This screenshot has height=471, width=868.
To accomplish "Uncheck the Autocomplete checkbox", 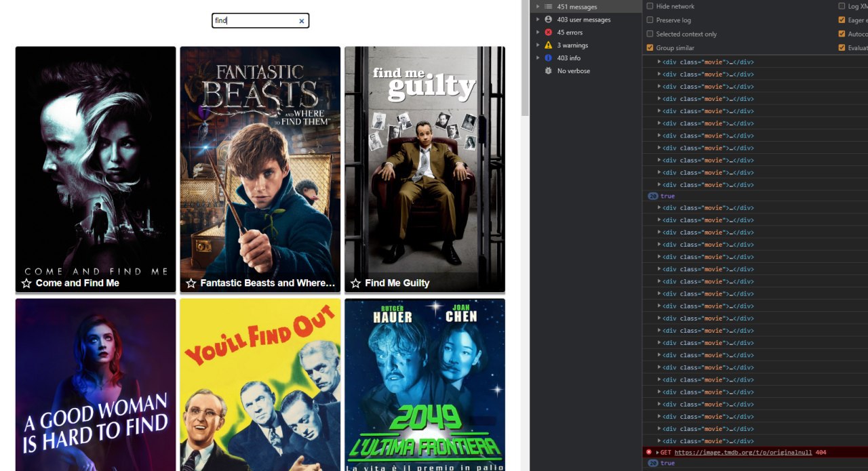I will pyautogui.click(x=842, y=34).
